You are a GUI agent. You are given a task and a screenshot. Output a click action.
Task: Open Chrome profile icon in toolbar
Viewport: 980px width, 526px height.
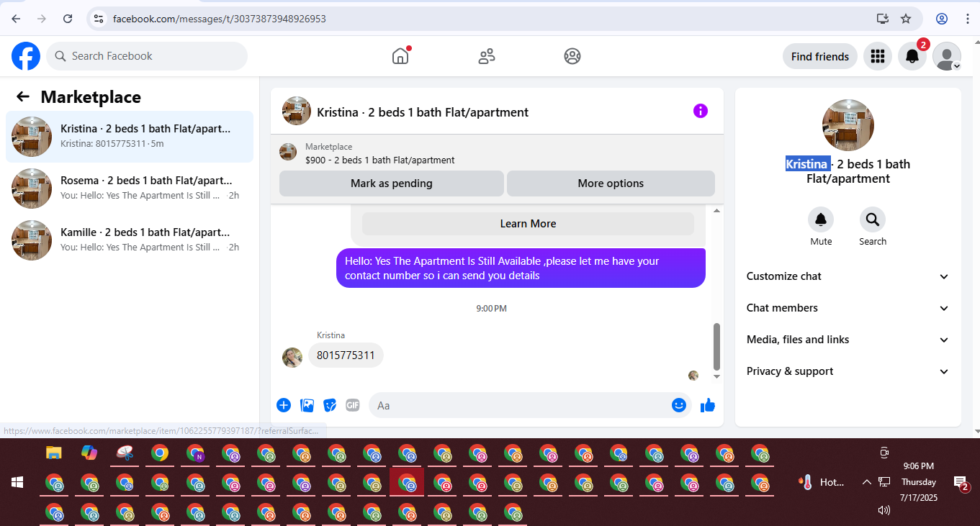pyautogui.click(x=942, y=19)
